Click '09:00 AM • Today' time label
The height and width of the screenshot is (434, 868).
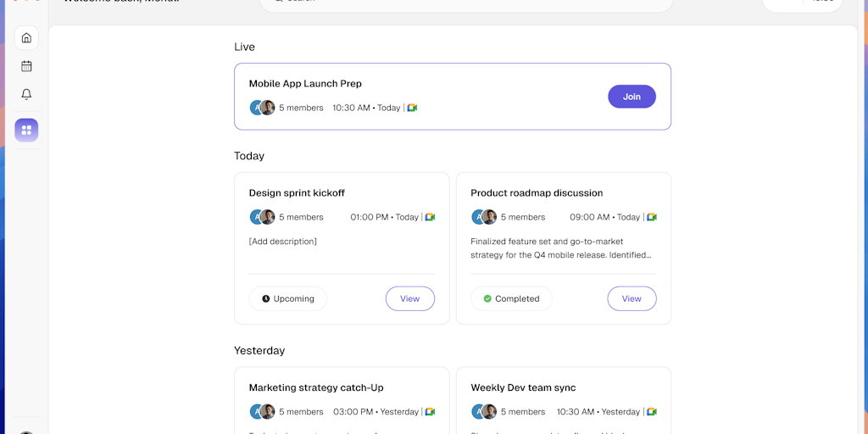point(605,217)
